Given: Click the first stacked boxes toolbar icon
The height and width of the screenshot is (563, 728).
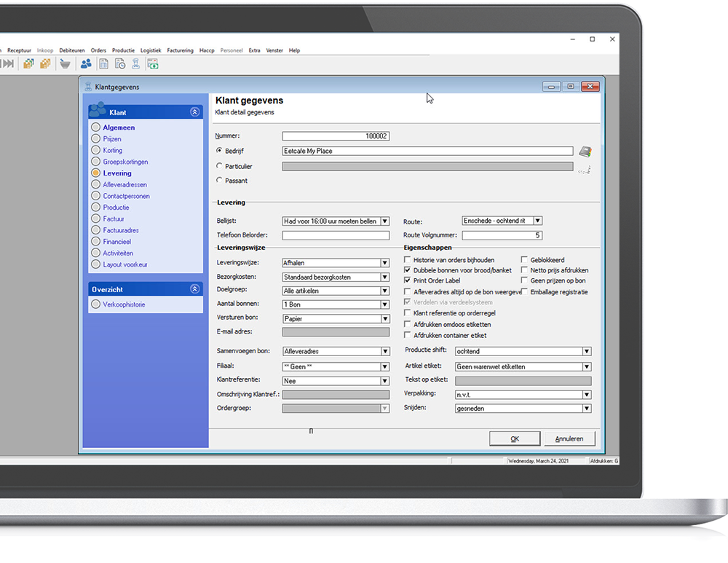Looking at the screenshot, I should click(29, 64).
